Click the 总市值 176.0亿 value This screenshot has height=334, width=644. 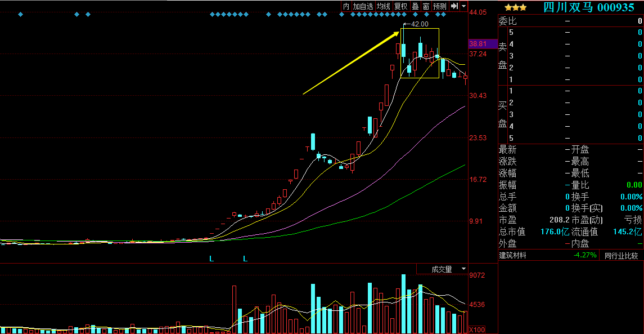point(555,232)
